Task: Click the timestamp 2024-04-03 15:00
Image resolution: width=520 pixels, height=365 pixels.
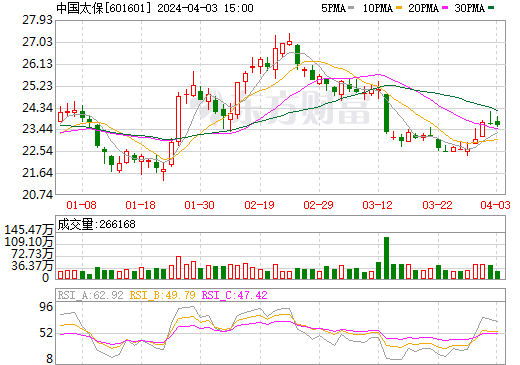Action: pyautogui.click(x=205, y=8)
